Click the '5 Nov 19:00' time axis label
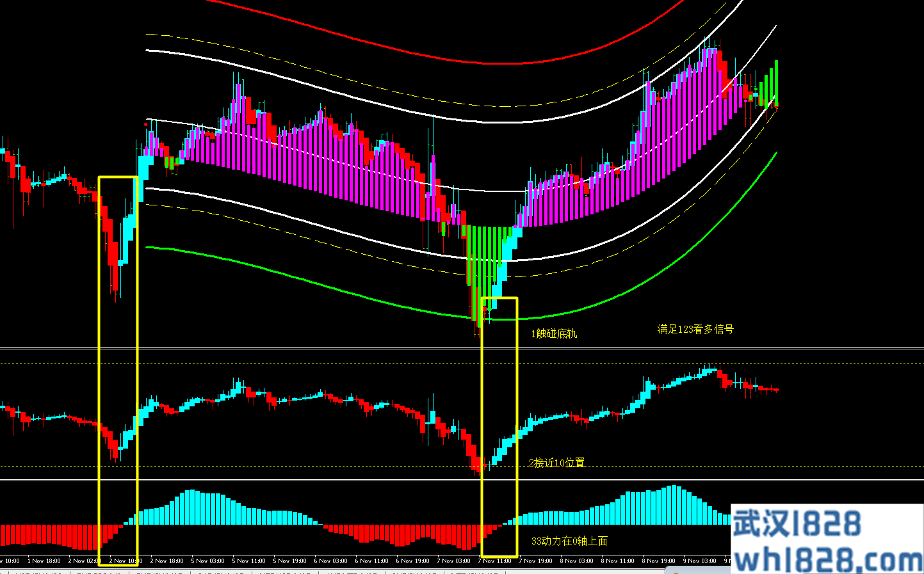Viewport: 924px width, 574px height. pos(289,561)
